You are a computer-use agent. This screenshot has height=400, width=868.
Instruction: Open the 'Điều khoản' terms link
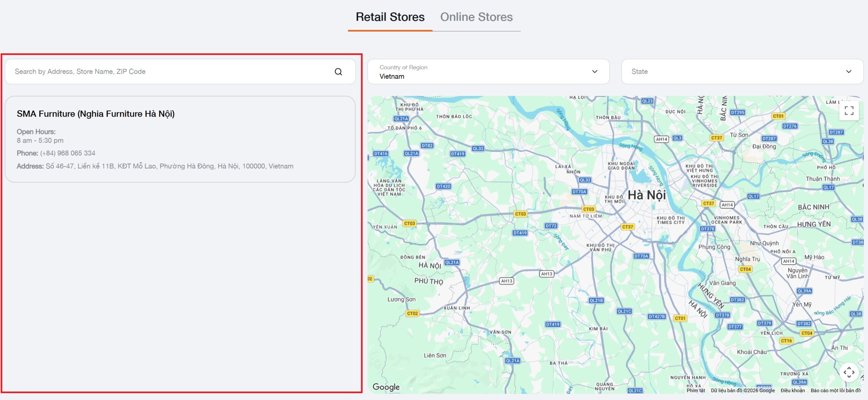(x=792, y=390)
